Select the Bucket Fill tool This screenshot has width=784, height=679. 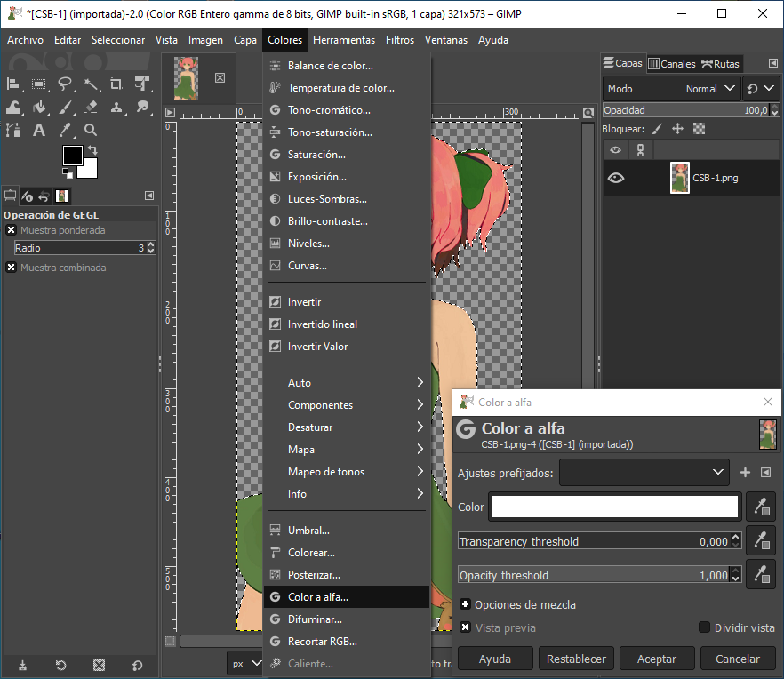39,107
